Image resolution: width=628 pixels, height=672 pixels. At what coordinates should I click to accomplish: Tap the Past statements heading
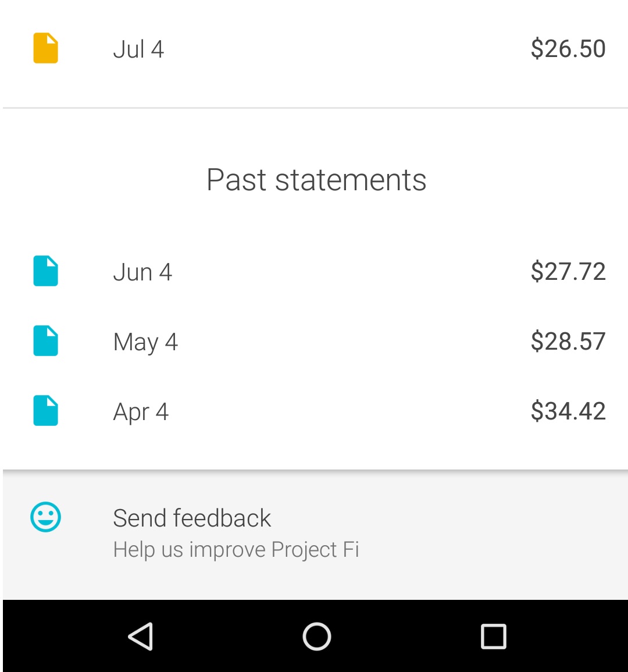(316, 180)
